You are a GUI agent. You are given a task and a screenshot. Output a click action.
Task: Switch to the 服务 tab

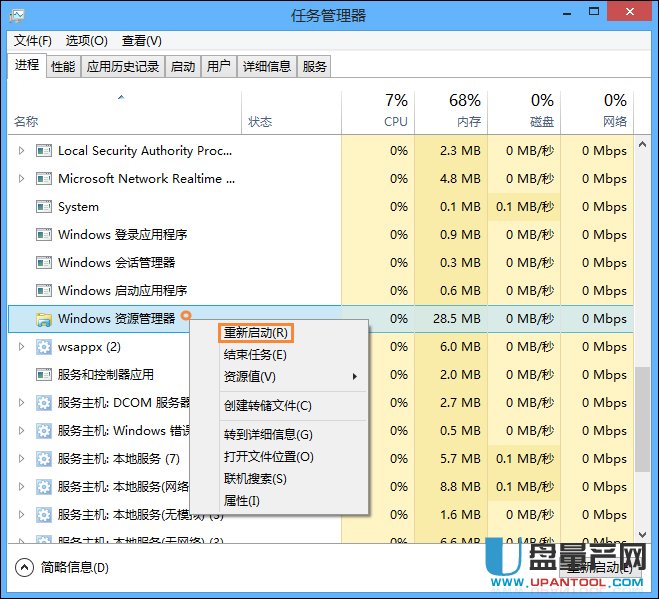tap(314, 66)
